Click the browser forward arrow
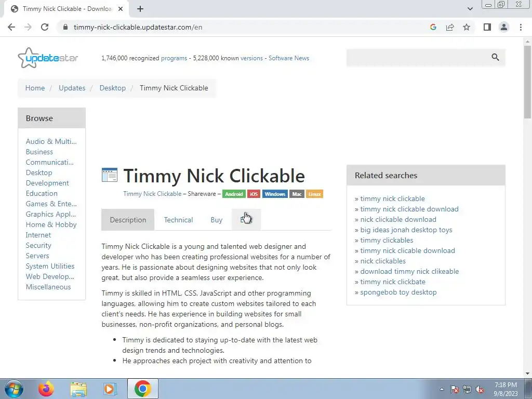Image resolution: width=532 pixels, height=399 pixels. coord(28,27)
